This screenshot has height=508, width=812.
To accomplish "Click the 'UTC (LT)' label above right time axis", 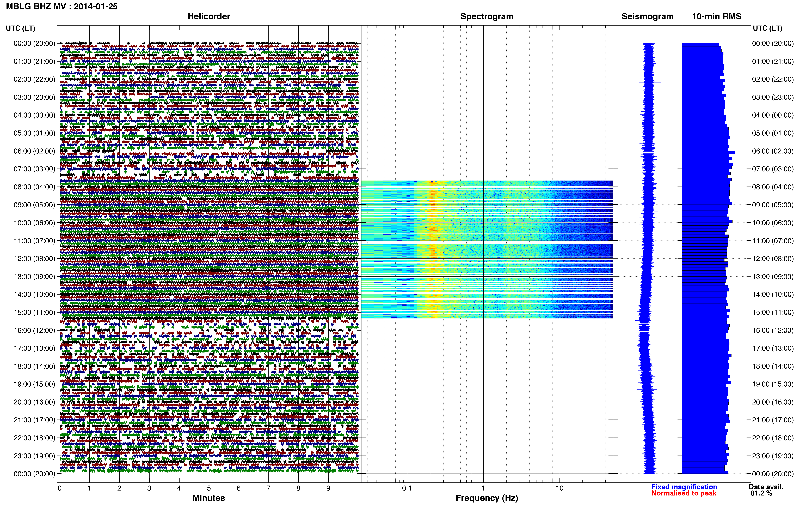I will tap(767, 28).
